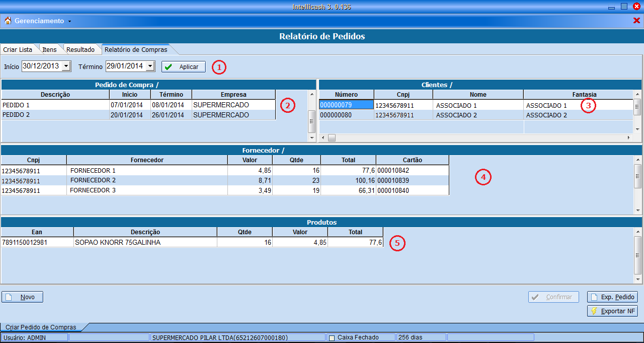
Task: Click the blank page icon on Novo
Action: click(x=9, y=297)
